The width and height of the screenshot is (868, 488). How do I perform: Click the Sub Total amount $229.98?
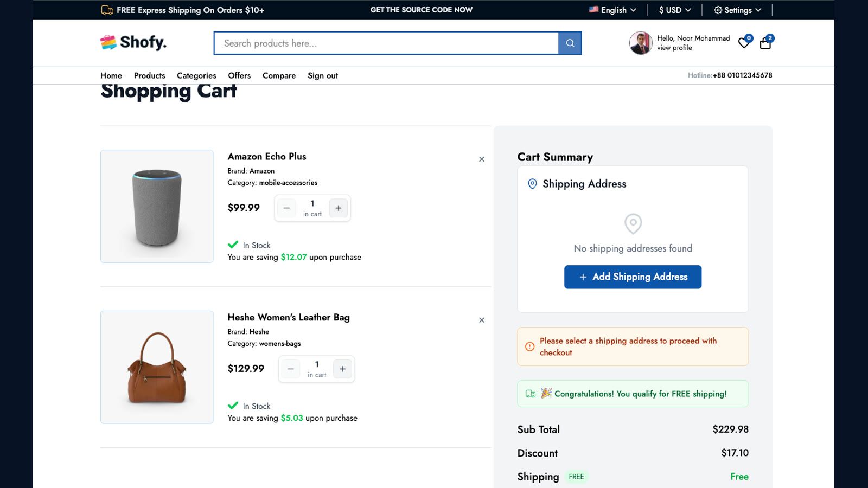(730, 429)
